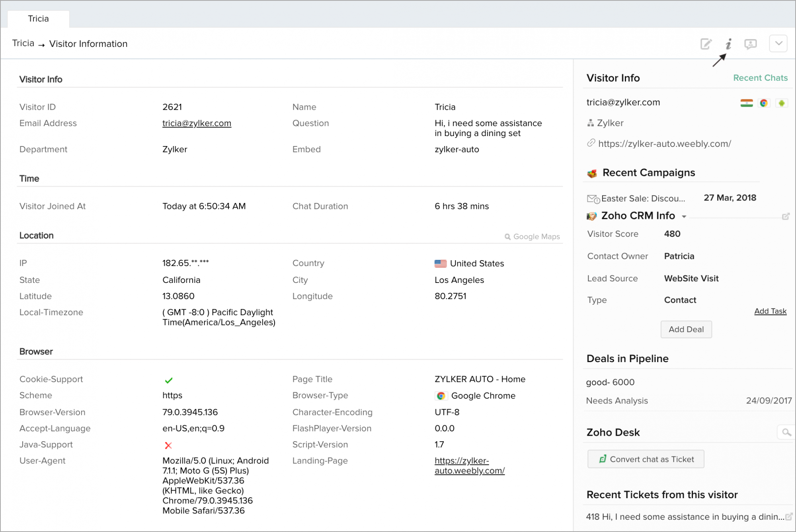Image resolution: width=796 pixels, height=532 pixels.
Task: Select the Tricia tab
Action: pyautogui.click(x=39, y=19)
